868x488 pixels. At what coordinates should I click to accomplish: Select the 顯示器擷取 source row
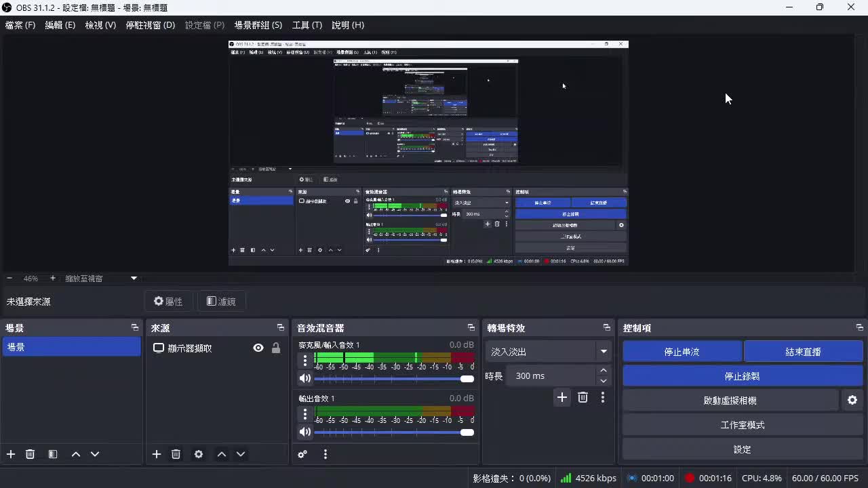click(217, 348)
